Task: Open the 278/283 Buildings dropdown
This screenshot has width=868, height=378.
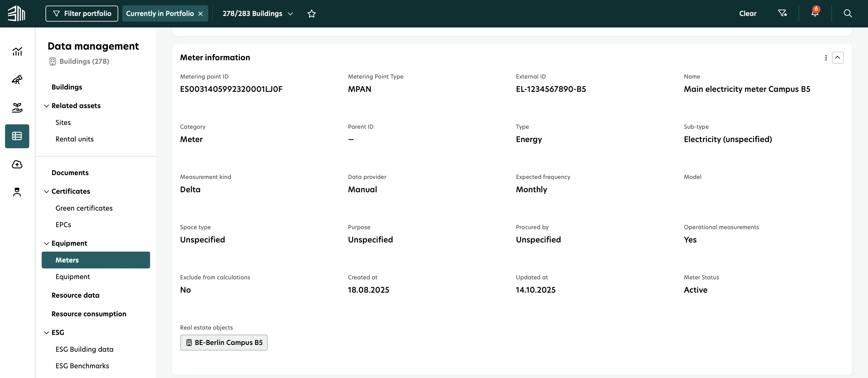Action: tap(290, 14)
